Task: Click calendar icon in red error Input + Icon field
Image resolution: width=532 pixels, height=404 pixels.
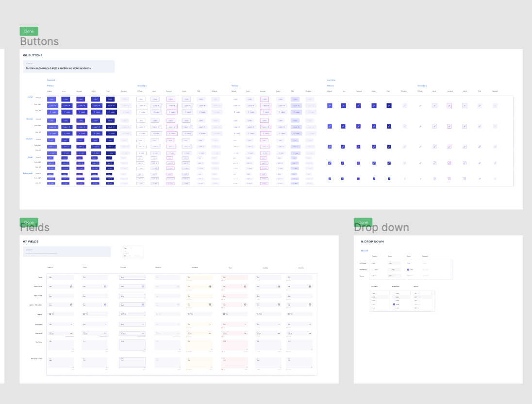Action: point(245,286)
